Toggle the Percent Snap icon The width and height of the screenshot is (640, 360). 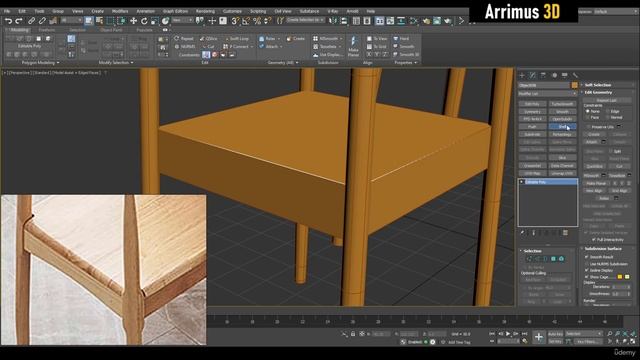pyautogui.click(x=257, y=21)
